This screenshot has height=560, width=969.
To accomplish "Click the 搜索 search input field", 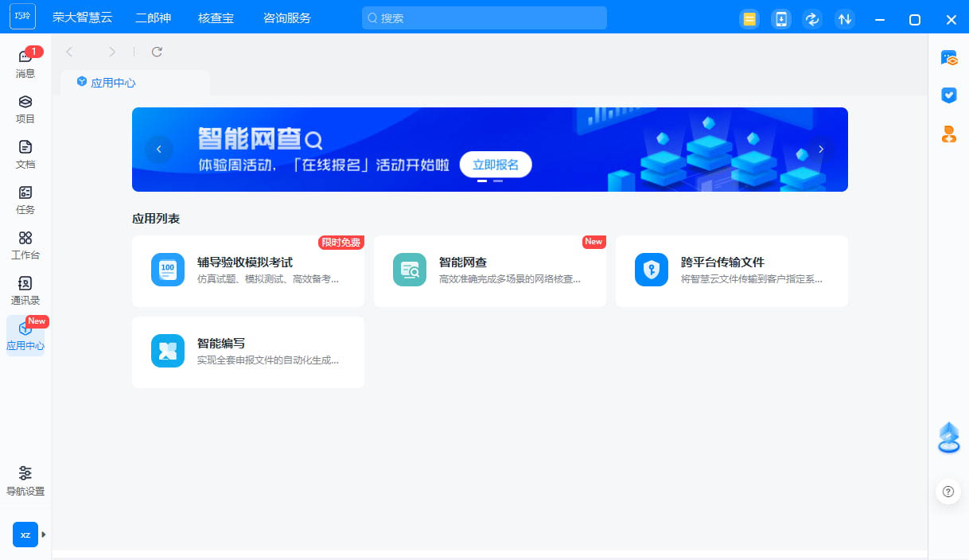I will coord(484,18).
